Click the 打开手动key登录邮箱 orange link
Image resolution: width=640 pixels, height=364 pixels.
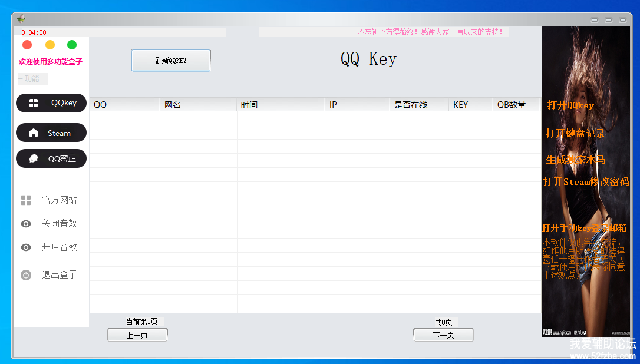coord(584,228)
